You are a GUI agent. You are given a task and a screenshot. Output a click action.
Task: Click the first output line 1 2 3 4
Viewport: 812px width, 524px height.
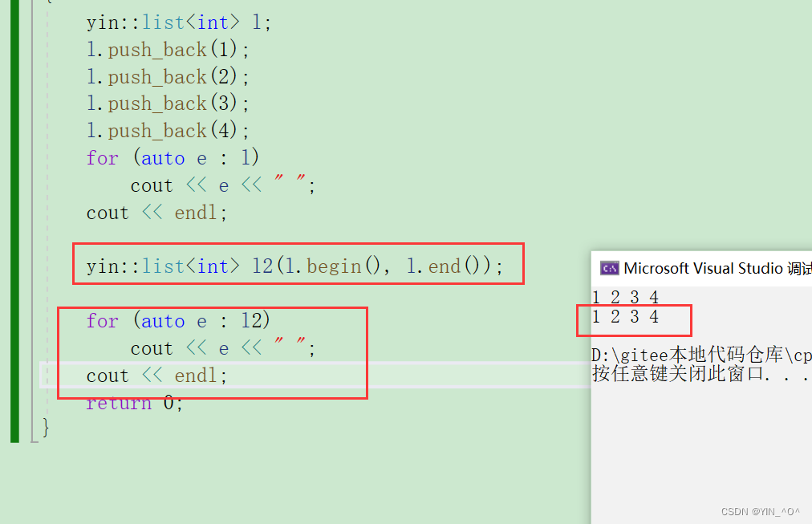coord(624,296)
